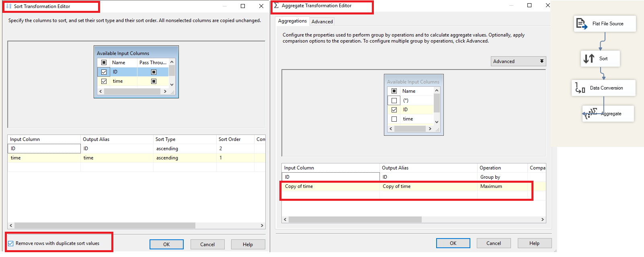Toggle the select-all Name checkbox in the Sort editor
Image resolution: width=644 pixels, height=257 pixels.
(104, 62)
